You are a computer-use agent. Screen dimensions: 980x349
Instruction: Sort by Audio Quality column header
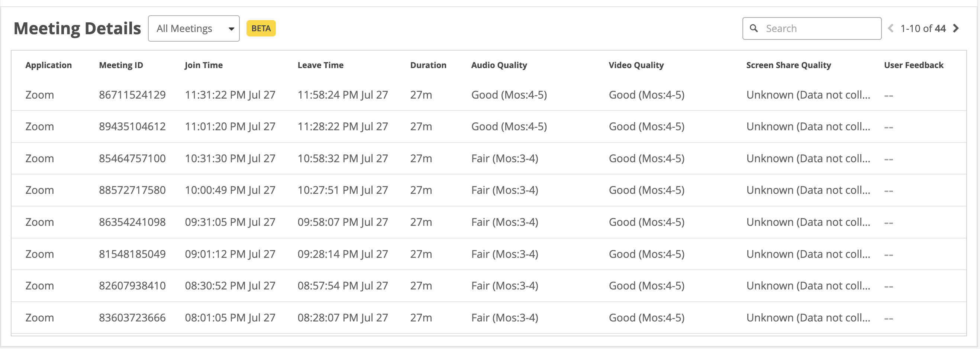(x=499, y=65)
